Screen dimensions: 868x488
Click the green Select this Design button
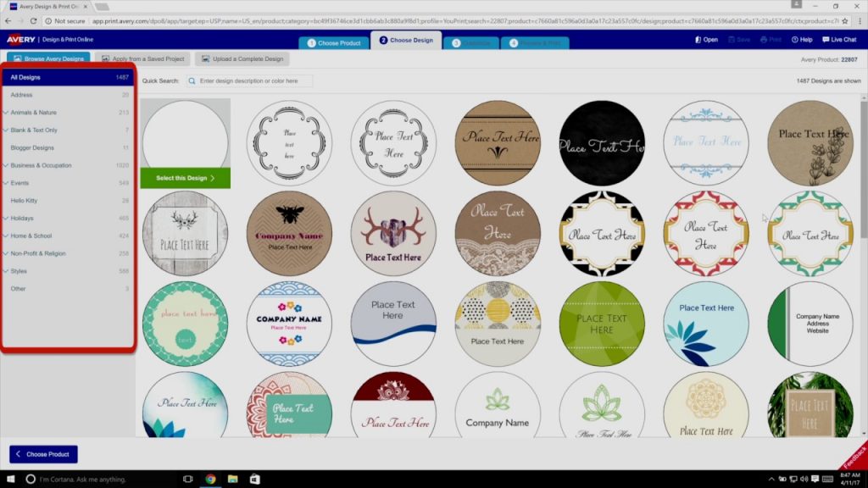(186, 179)
